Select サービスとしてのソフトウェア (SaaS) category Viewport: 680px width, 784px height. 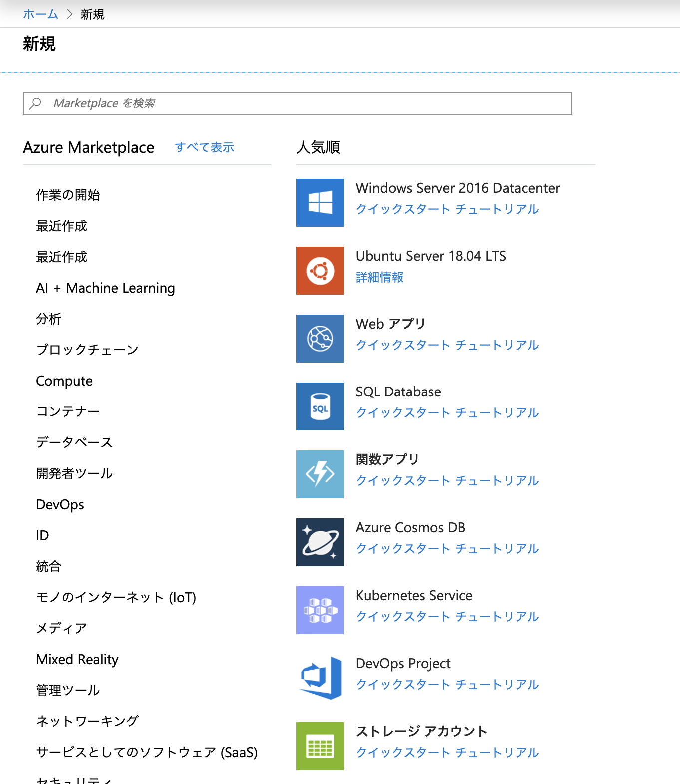pyautogui.click(x=147, y=753)
